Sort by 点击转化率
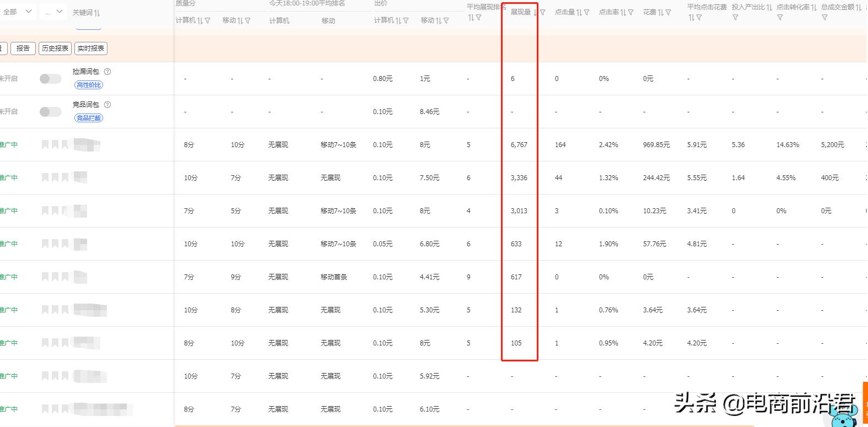 (814, 7)
